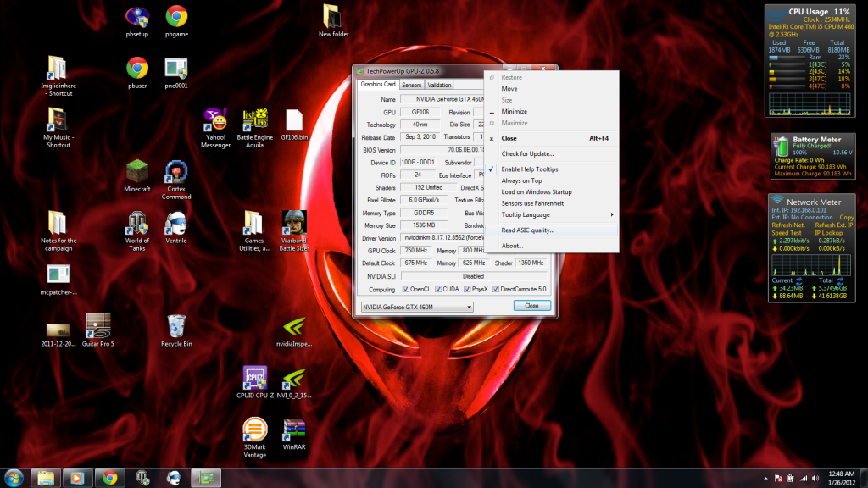Launch 3DMark Vantage shortcut
This screenshot has height=488, width=868.
coord(254,438)
